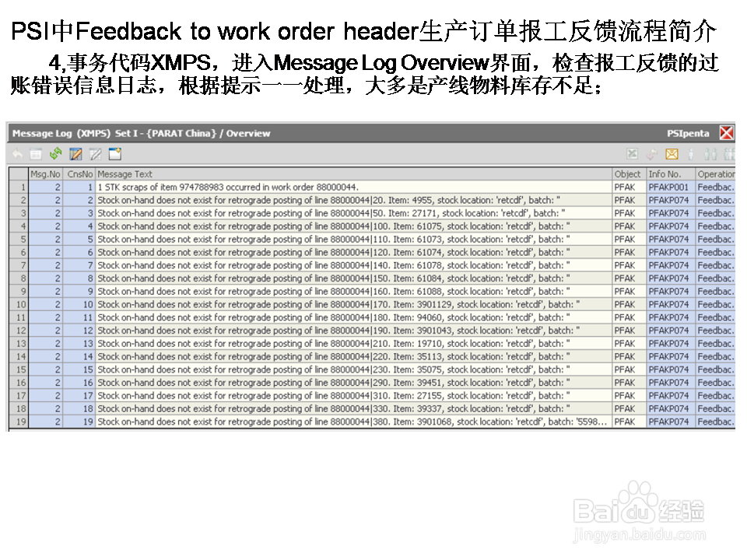The width and height of the screenshot is (747, 560).
Task: Sort by the CnsNo column header
Action: pos(79,174)
